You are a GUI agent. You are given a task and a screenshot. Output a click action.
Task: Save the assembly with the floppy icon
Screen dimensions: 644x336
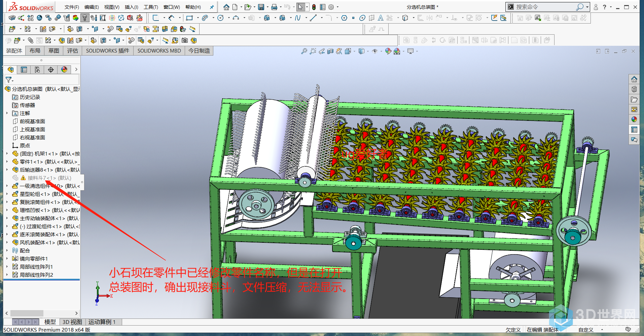(x=261, y=7)
